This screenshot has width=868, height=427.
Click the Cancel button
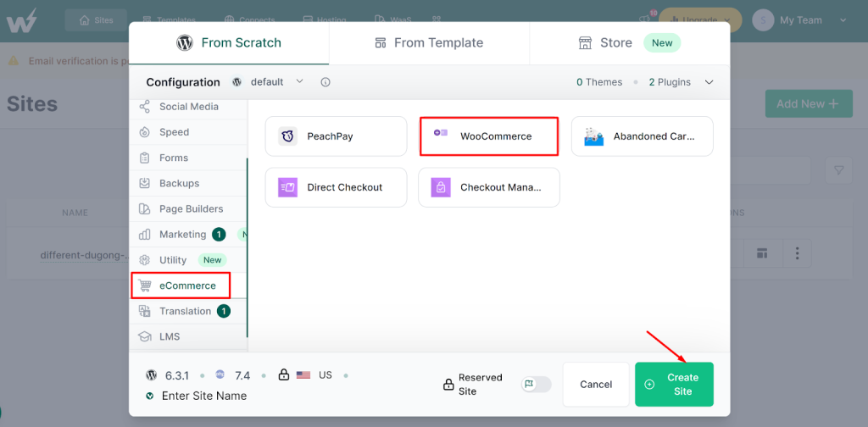pos(596,385)
